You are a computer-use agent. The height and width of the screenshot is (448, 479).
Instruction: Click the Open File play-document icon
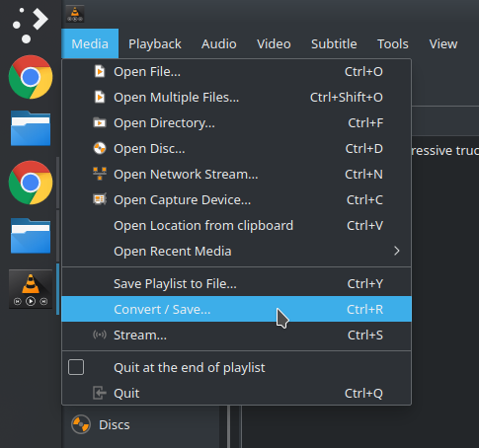pyautogui.click(x=100, y=71)
